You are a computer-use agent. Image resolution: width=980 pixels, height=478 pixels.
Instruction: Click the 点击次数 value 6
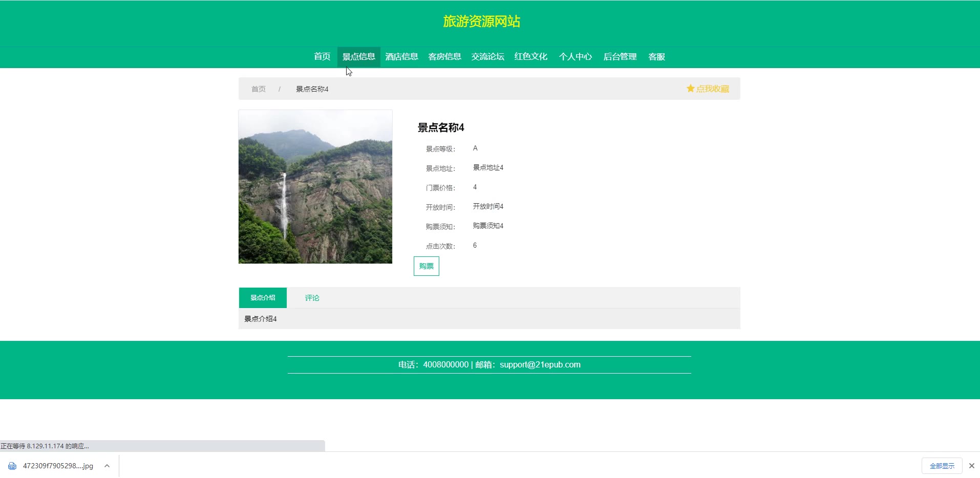[x=475, y=246]
